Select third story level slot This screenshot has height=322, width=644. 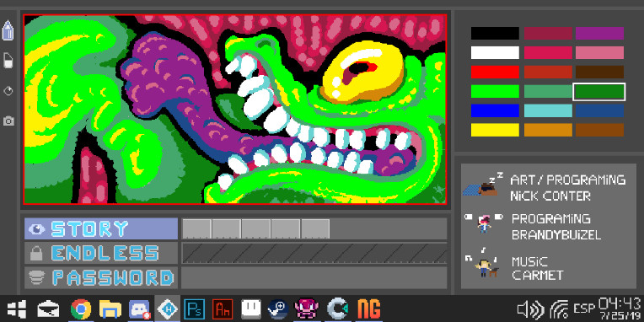[256, 228]
